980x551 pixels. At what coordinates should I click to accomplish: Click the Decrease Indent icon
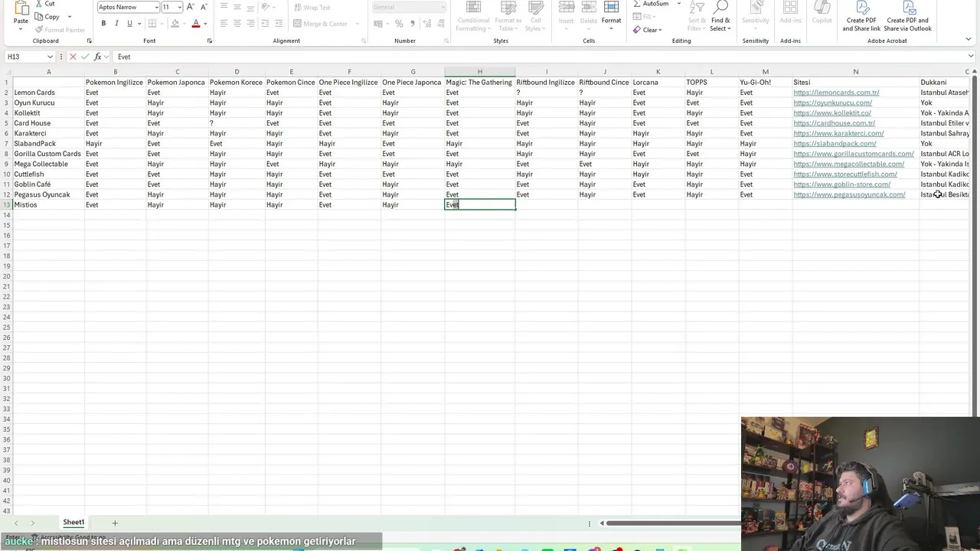click(x=264, y=24)
